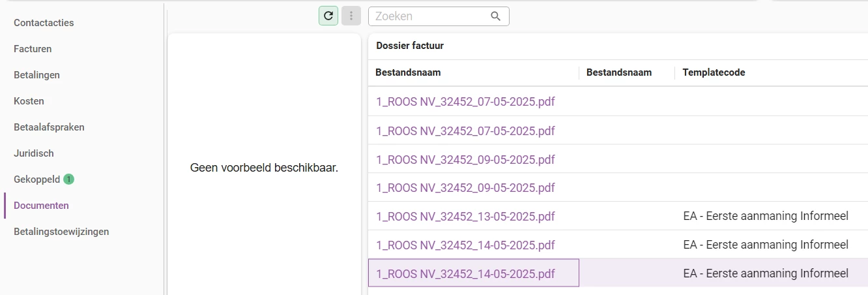Click the magnifier icon in search box
Screen dimensions: 868x295
click(x=496, y=16)
